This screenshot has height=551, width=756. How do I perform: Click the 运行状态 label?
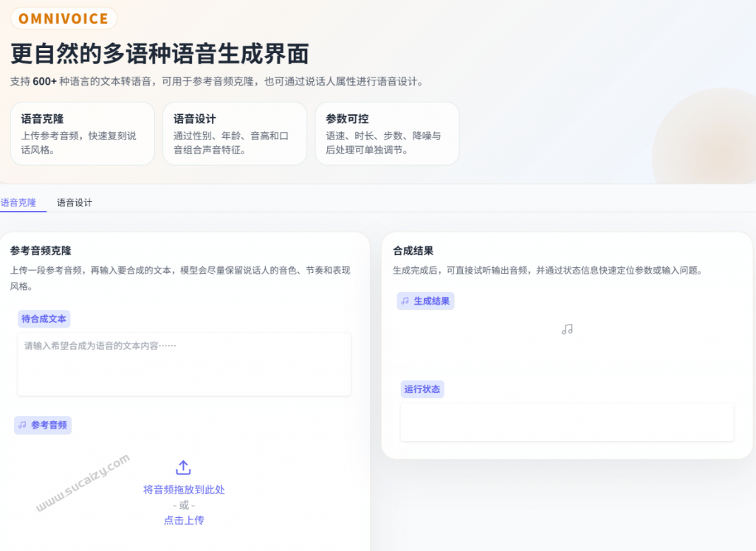pyautogui.click(x=422, y=389)
